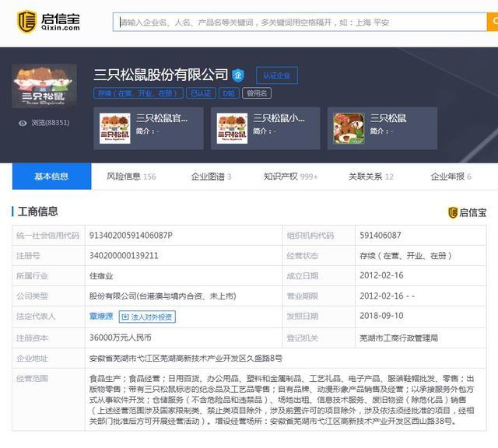Click the industry value 住宿业

click(101, 276)
